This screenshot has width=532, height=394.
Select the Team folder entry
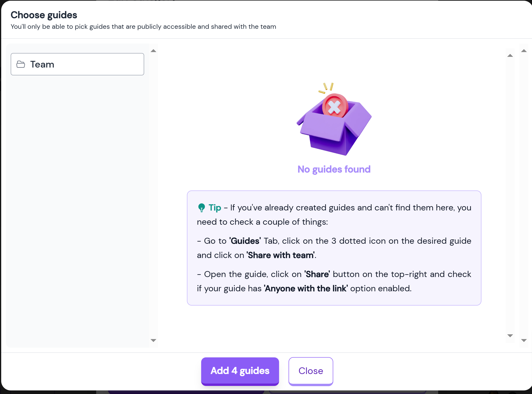(x=77, y=64)
